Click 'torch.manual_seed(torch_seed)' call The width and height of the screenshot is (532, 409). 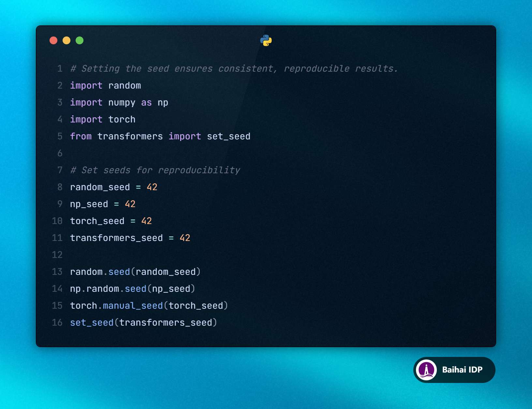149,306
